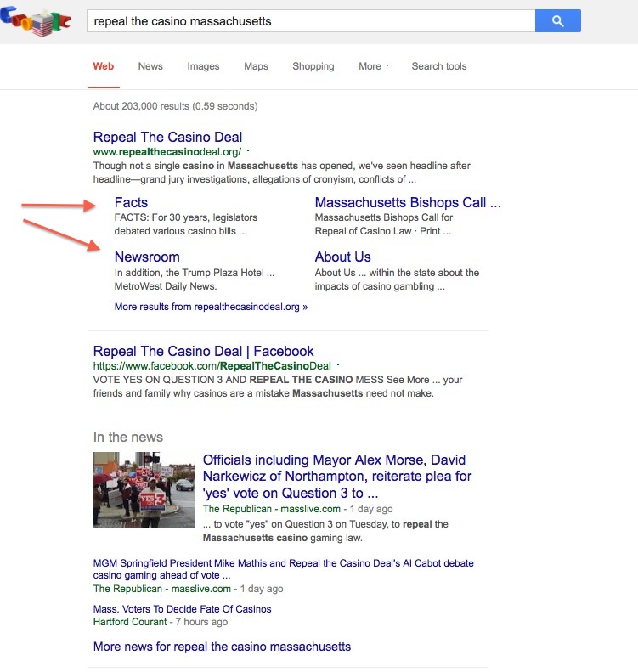638x672 pixels.
Task: Click 'The Republican - masslive.com - 1 day ago' under the Mayor Alex Morse headline
Action: (298, 509)
